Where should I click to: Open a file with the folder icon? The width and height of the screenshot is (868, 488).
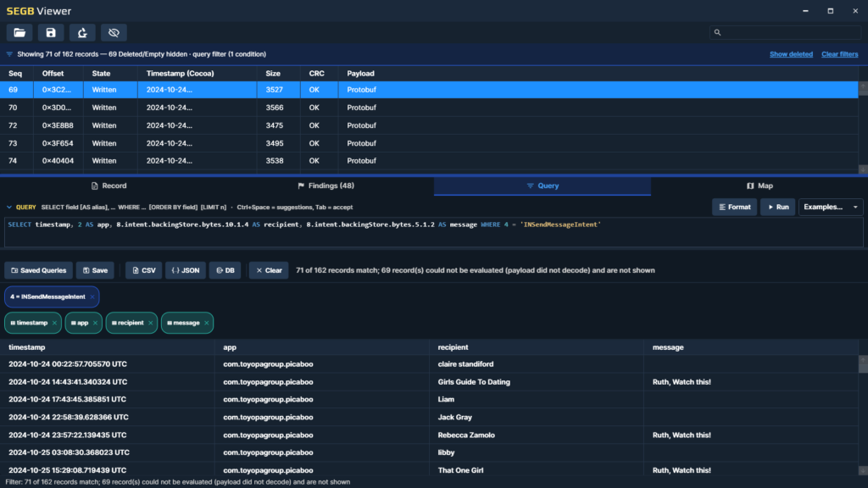[x=19, y=33]
